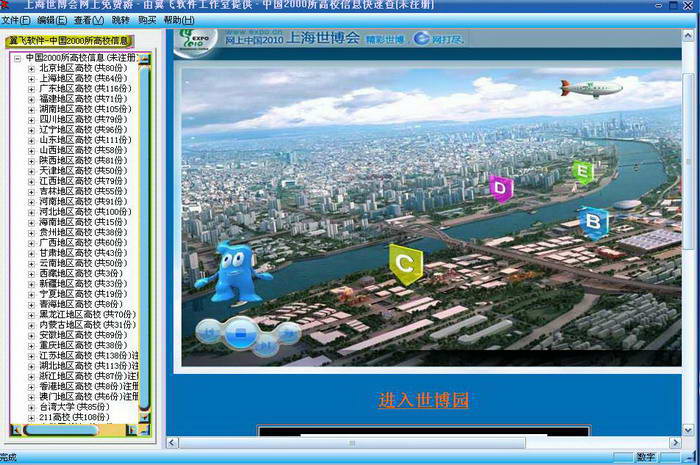The width and height of the screenshot is (700, 465).
Task: Click the tree panel scroll-up arrow
Action: [x=144, y=59]
